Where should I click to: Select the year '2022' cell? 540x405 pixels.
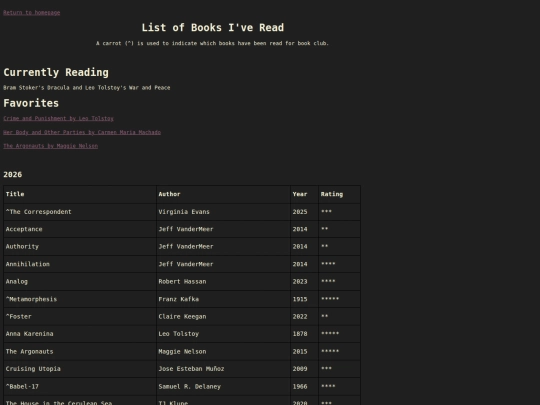304,316
